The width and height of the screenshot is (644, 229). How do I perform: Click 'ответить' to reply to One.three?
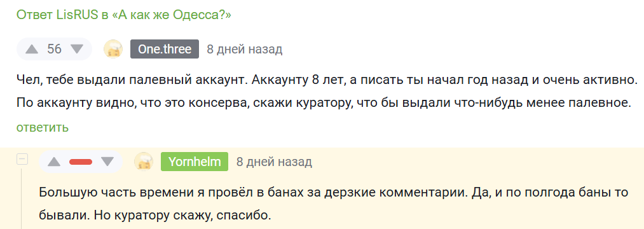(43, 127)
